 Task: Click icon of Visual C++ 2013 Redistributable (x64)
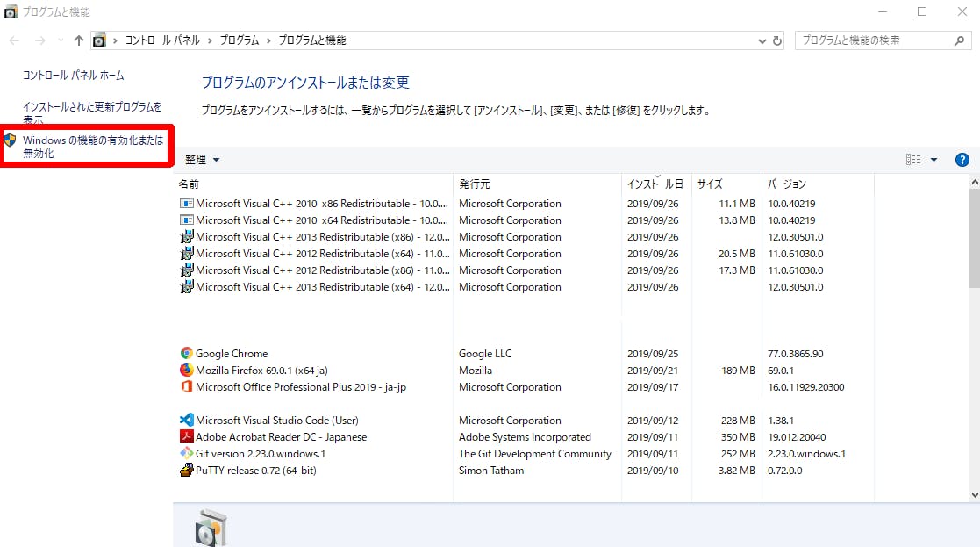click(x=186, y=287)
